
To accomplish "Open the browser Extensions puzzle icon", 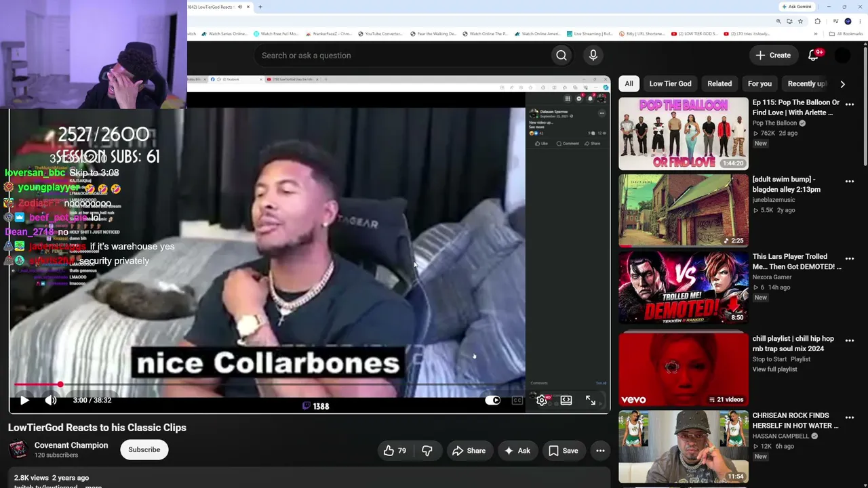I will click(817, 21).
